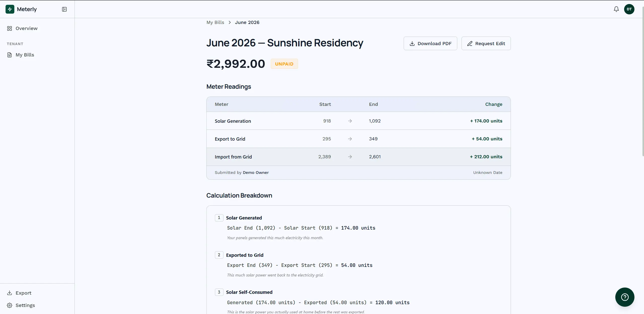
Task: Click the Solar Generated step heading
Action: (x=244, y=218)
